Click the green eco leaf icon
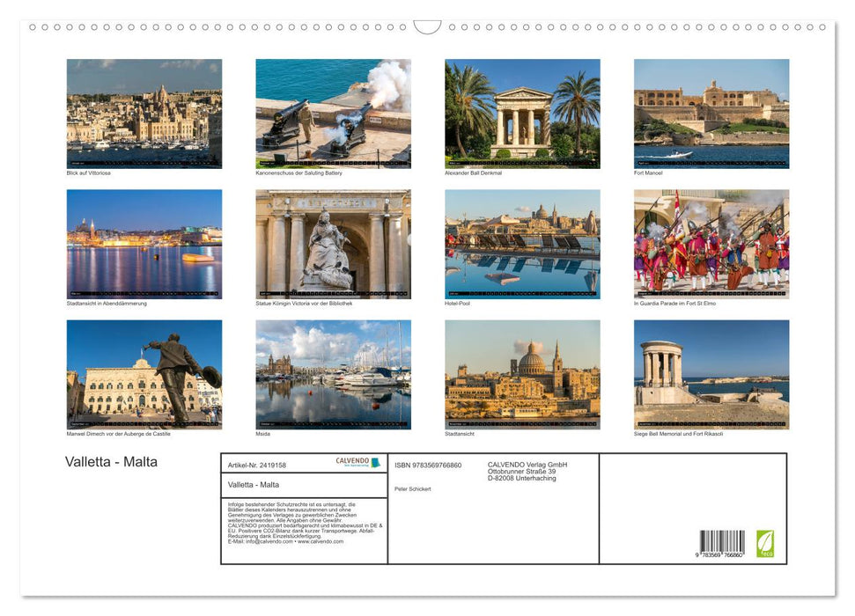Image resolution: width=855 pixels, height=616 pixels. pos(764,544)
